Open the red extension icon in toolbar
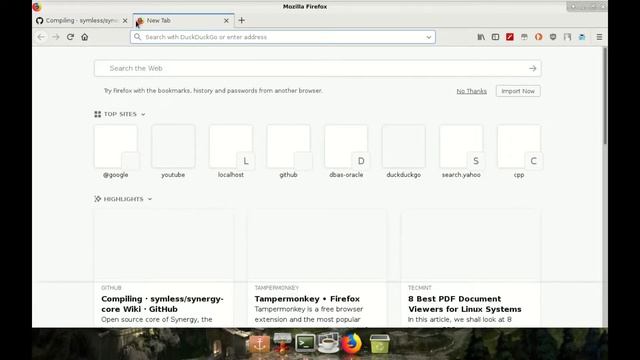Image resolution: width=640 pixels, height=360 pixels. click(510, 37)
